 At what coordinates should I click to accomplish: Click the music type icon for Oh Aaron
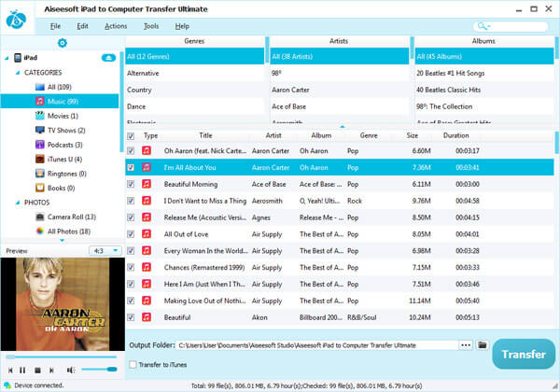coord(147,150)
